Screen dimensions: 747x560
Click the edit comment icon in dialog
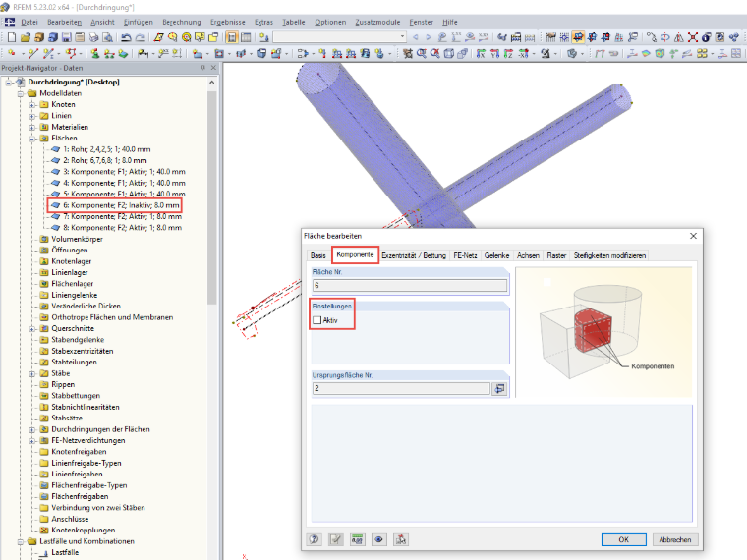pos(335,539)
